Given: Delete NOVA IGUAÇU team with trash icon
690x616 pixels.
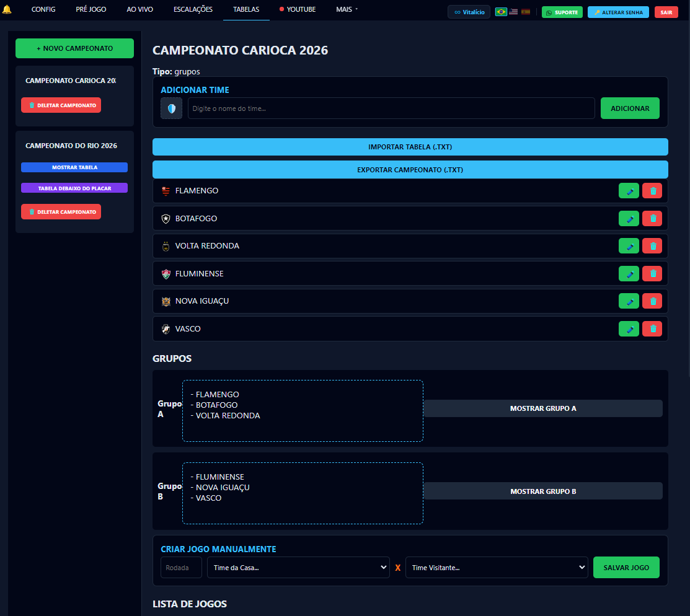Looking at the screenshot, I should tap(652, 301).
